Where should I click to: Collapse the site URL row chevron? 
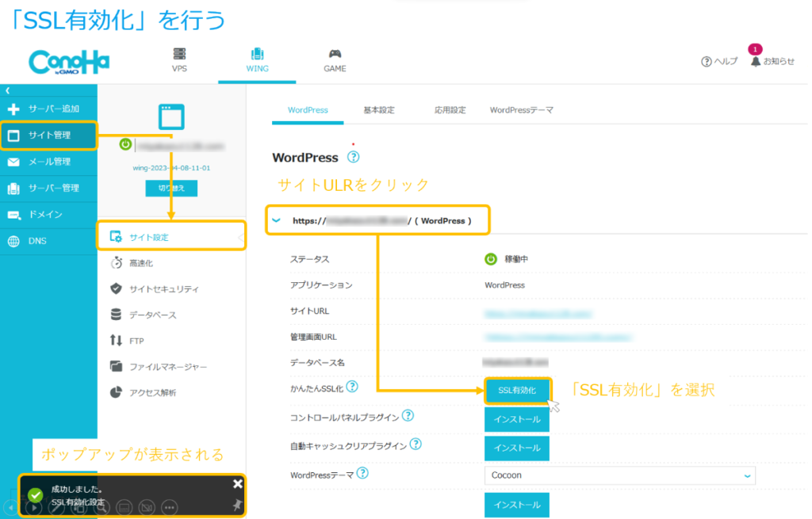click(x=277, y=220)
